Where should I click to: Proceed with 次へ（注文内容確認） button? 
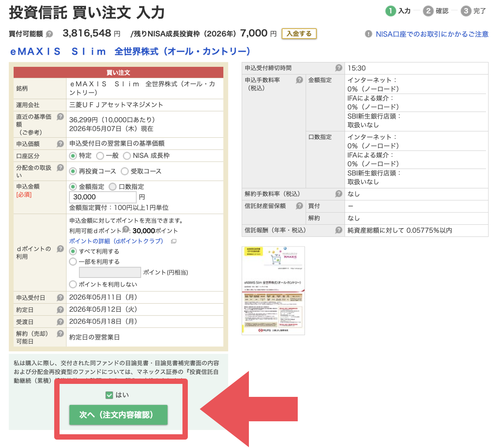click(118, 415)
